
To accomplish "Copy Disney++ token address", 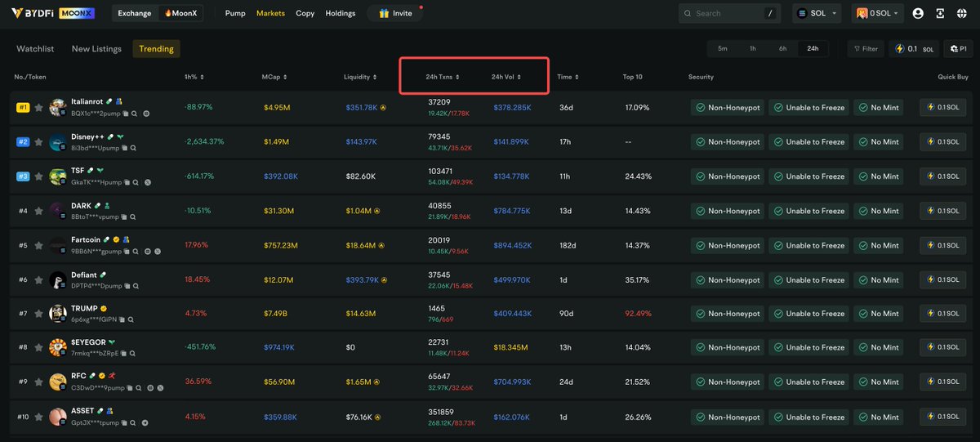I will point(124,148).
